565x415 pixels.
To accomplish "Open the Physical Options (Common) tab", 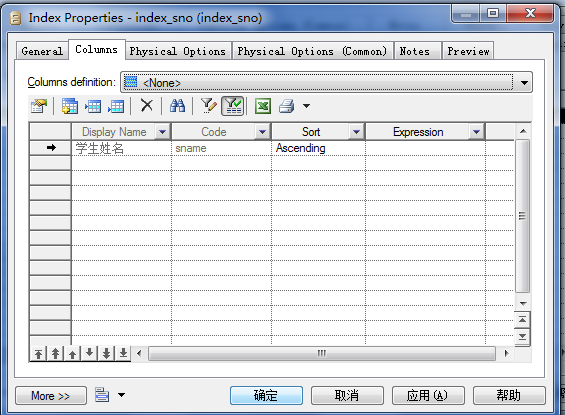I will coord(312,51).
